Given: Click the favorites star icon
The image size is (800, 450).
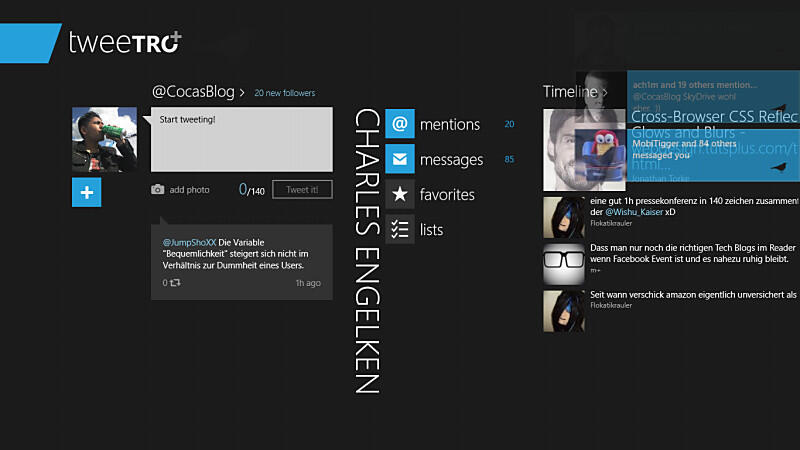Looking at the screenshot, I should (400, 195).
